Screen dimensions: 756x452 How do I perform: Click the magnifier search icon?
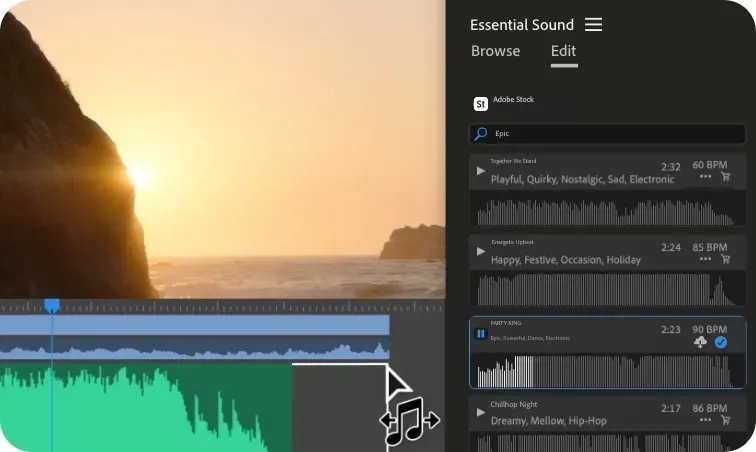click(x=481, y=133)
